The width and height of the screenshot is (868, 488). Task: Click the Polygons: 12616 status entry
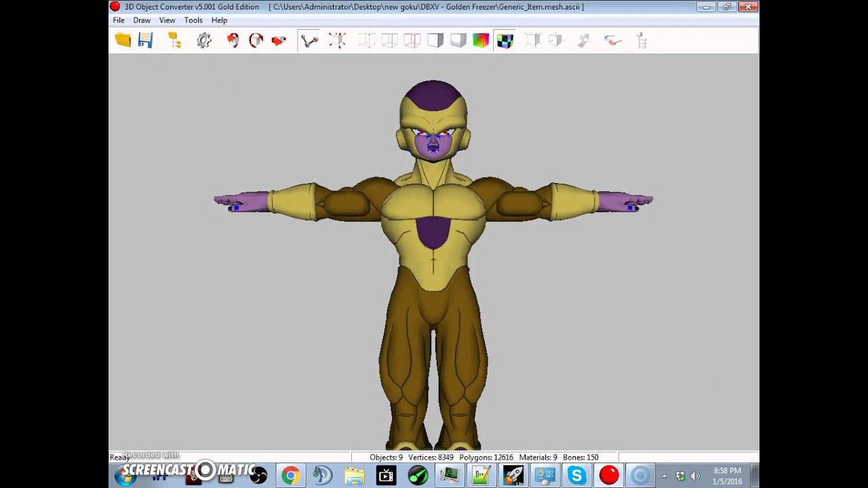[486, 457]
